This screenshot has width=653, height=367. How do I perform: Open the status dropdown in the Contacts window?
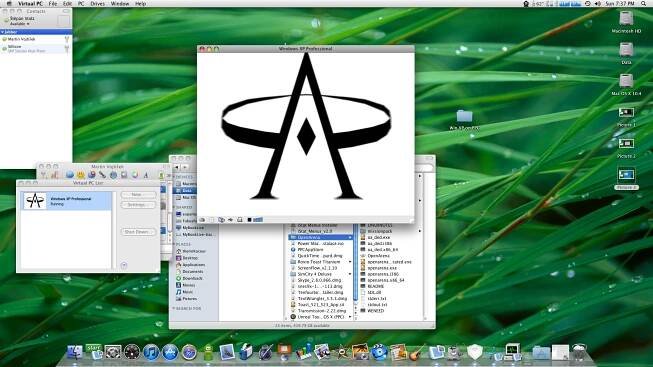tap(20, 24)
